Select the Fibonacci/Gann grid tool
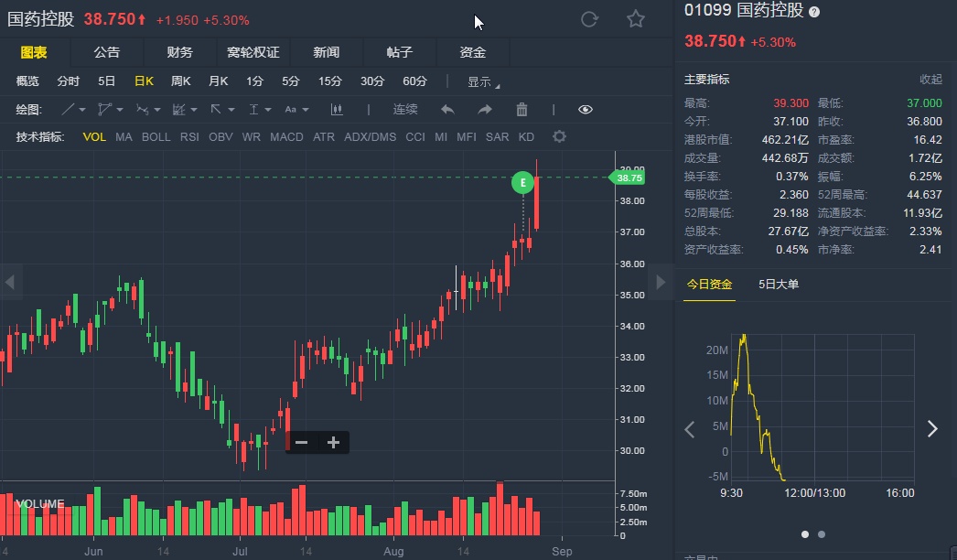This screenshot has height=560, width=957. [x=178, y=109]
